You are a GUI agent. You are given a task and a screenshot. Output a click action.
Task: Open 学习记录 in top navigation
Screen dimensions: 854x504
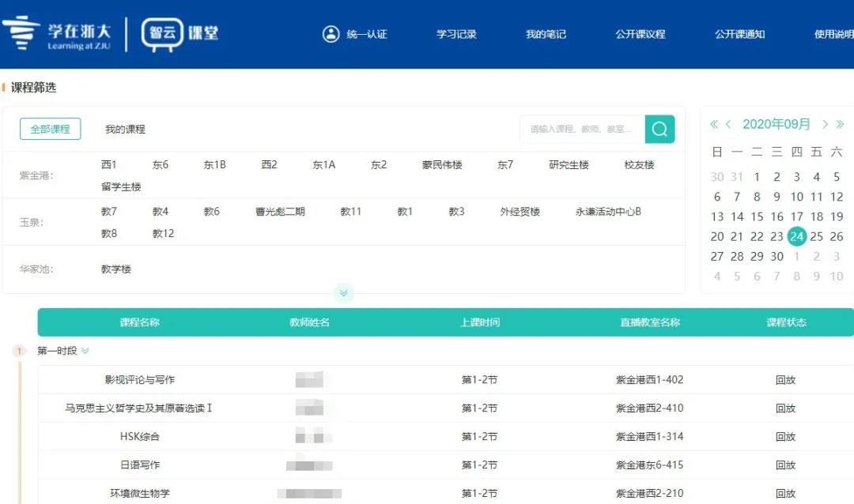point(456,34)
